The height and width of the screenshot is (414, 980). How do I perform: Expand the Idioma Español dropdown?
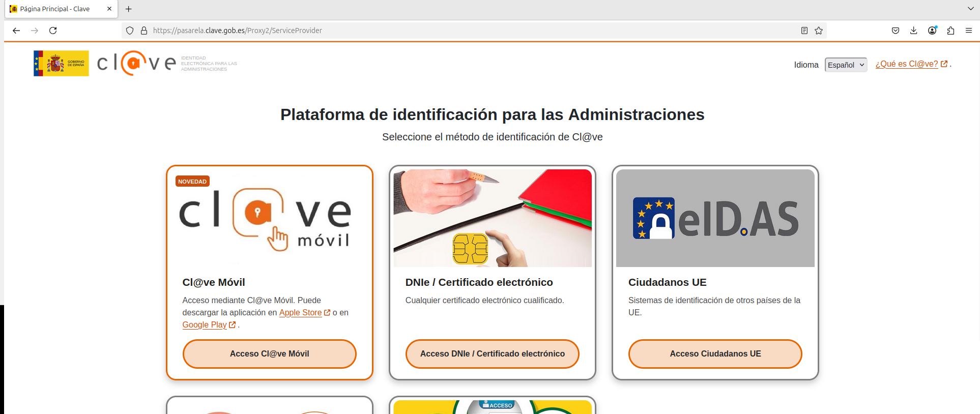(846, 65)
